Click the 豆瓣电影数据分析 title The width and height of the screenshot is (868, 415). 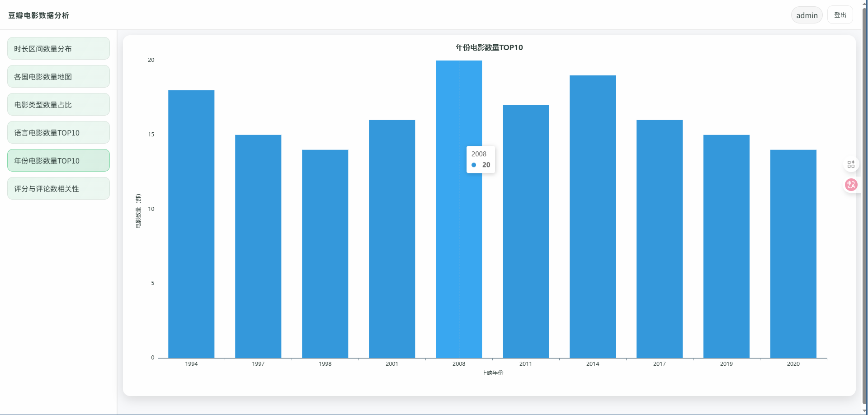point(38,15)
